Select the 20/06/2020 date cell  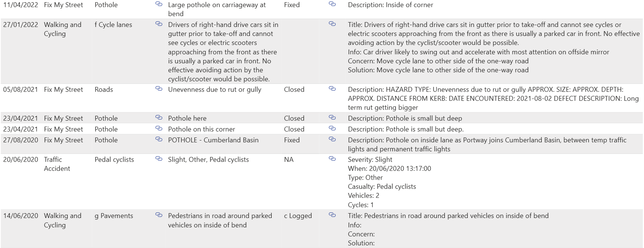pyautogui.click(x=21, y=160)
